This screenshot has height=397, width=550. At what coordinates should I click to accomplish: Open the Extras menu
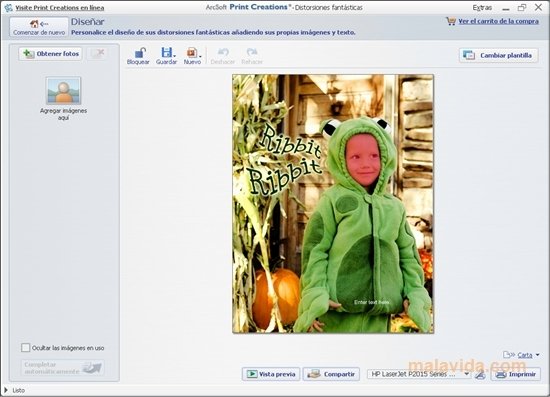tap(482, 7)
